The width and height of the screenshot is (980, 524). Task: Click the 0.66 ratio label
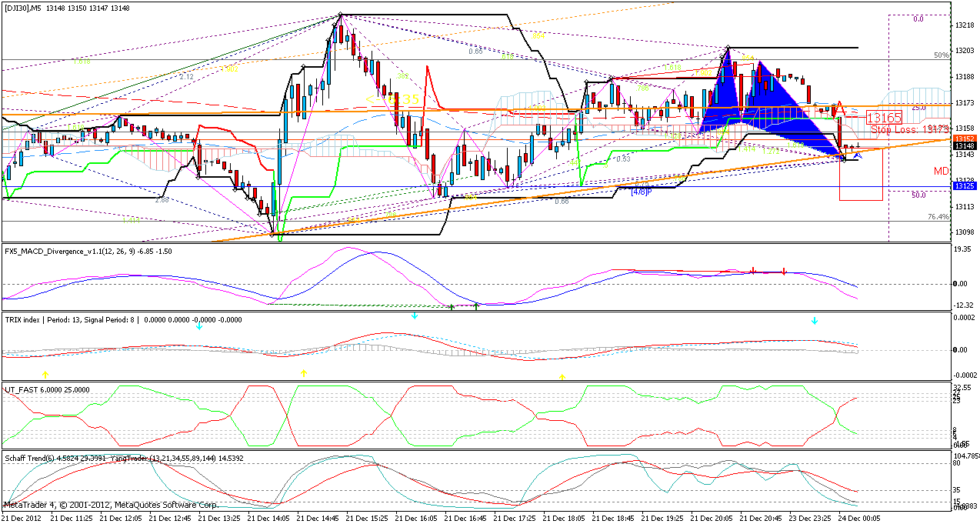coord(562,201)
